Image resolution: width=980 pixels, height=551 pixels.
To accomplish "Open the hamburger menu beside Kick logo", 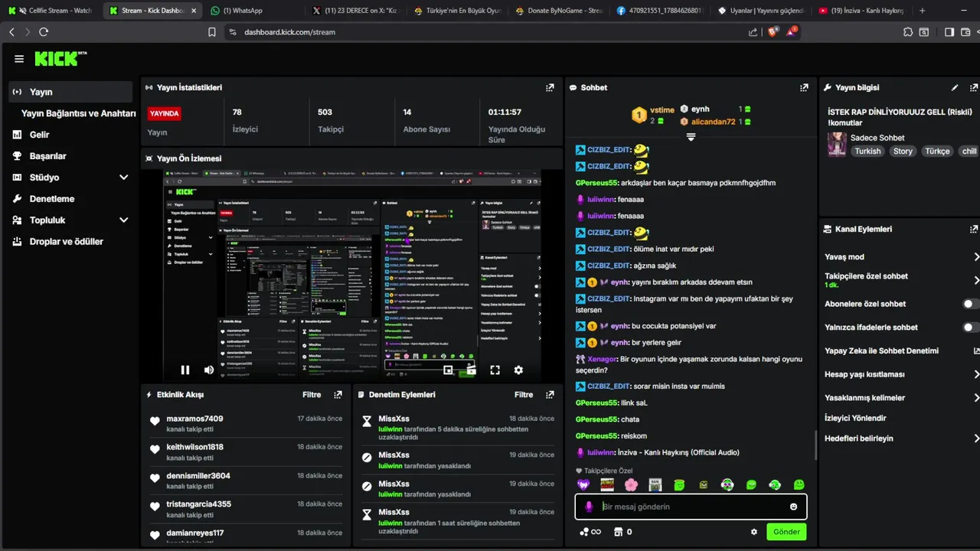I will pos(19,59).
